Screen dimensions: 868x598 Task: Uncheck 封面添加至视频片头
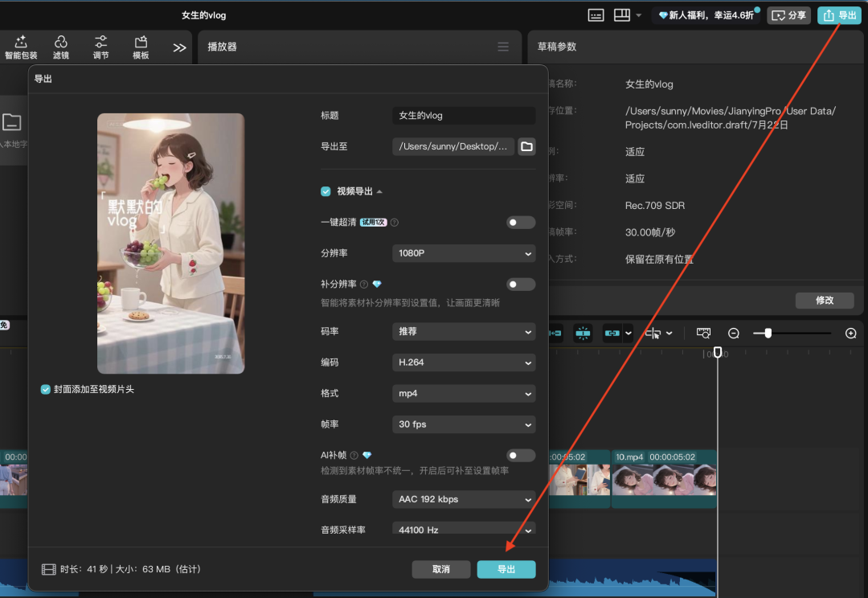(x=45, y=388)
